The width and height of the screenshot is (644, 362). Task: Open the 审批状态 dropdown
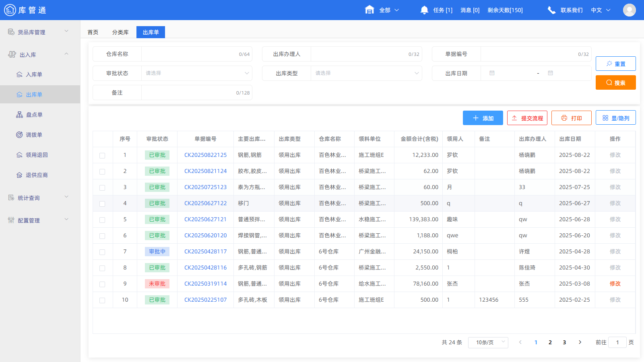point(196,73)
